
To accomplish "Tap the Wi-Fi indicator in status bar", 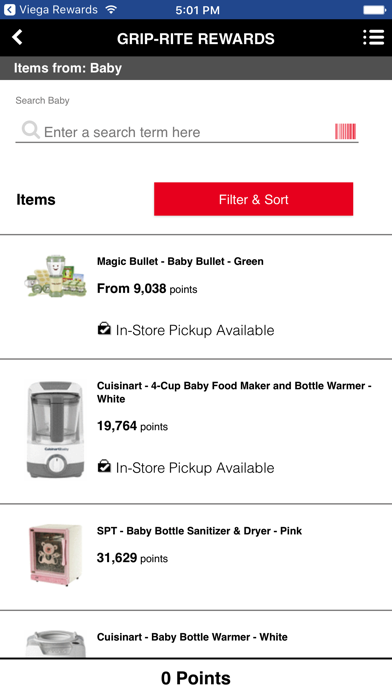I will (111, 9).
